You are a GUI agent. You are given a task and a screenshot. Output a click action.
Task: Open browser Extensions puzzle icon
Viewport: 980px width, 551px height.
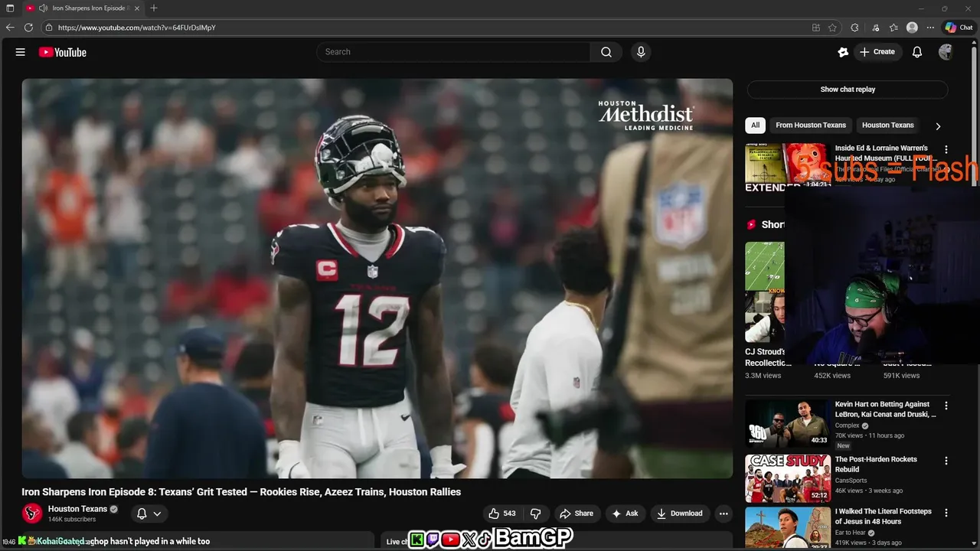click(854, 28)
